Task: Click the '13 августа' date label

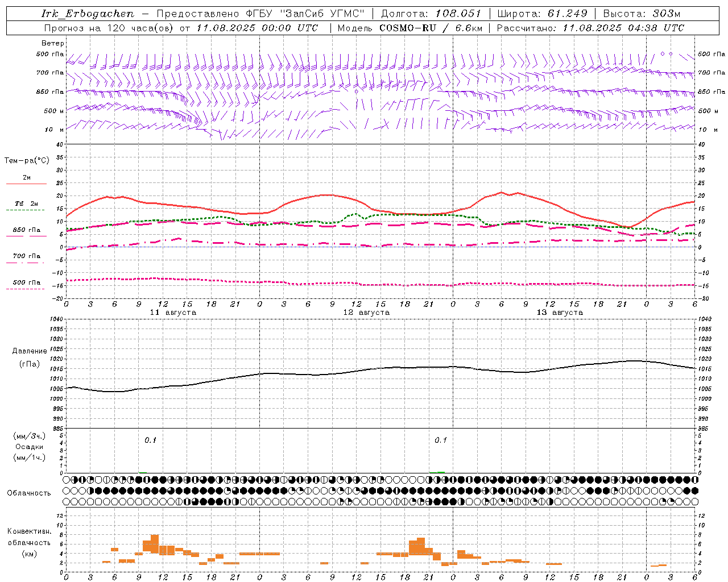Action: click(x=560, y=313)
